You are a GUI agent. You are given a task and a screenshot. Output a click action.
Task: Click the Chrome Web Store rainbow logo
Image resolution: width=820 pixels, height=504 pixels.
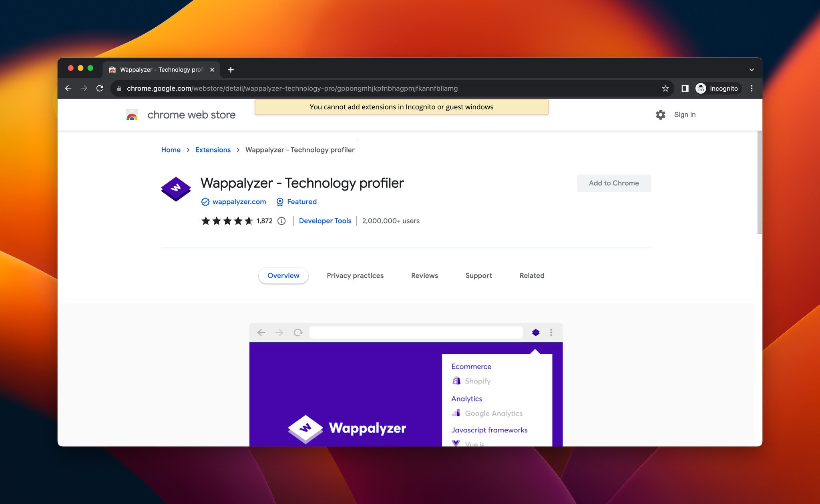[133, 115]
